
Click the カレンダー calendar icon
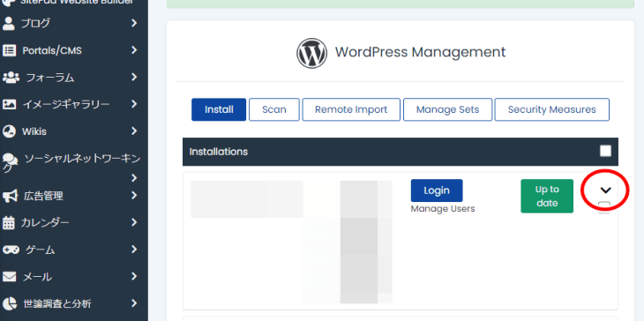click(9, 223)
